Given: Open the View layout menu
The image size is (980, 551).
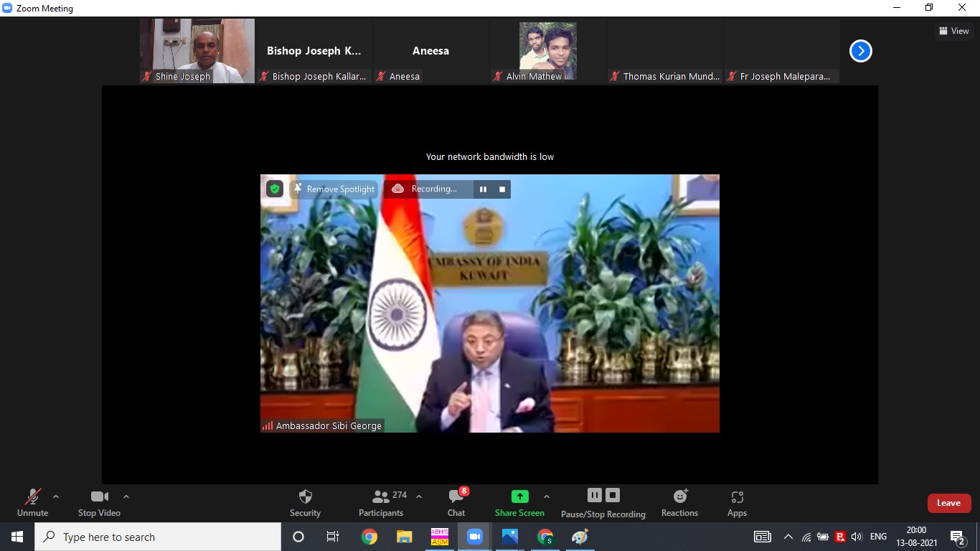Looking at the screenshot, I should 953,31.
